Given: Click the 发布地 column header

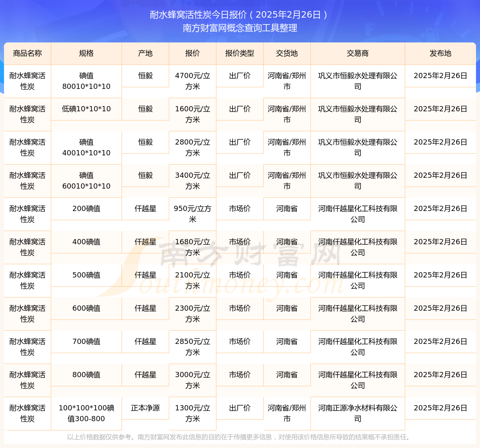Looking at the screenshot, I should pyautogui.click(x=440, y=53).
